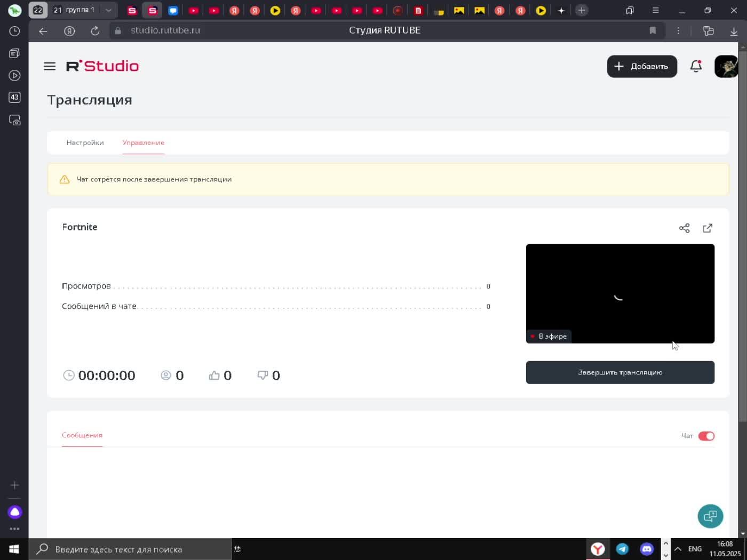This screenshot has height=560, width=747.
Task: Click the sidebar icon showing 43
Action: click(14, 98)
